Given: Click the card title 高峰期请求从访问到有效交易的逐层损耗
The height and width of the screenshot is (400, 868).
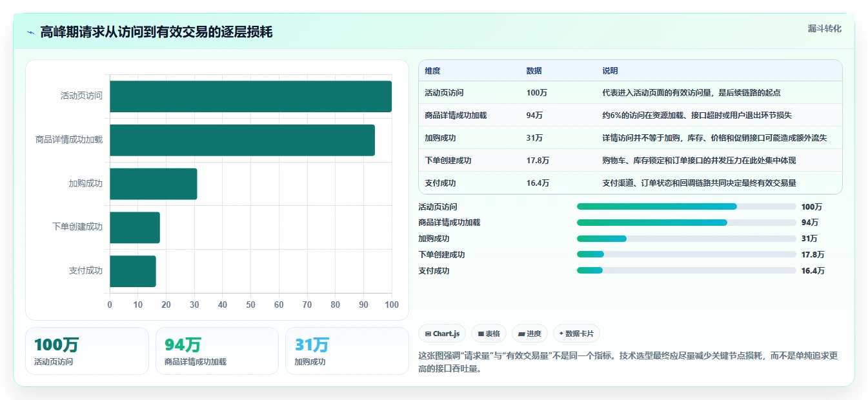Looking at the screenshot, I should click(x=156, y=32).
